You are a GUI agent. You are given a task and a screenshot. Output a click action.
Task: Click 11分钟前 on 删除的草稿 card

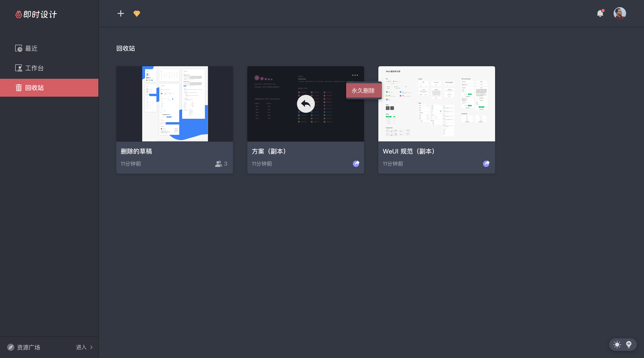click(x=131, y=164)
